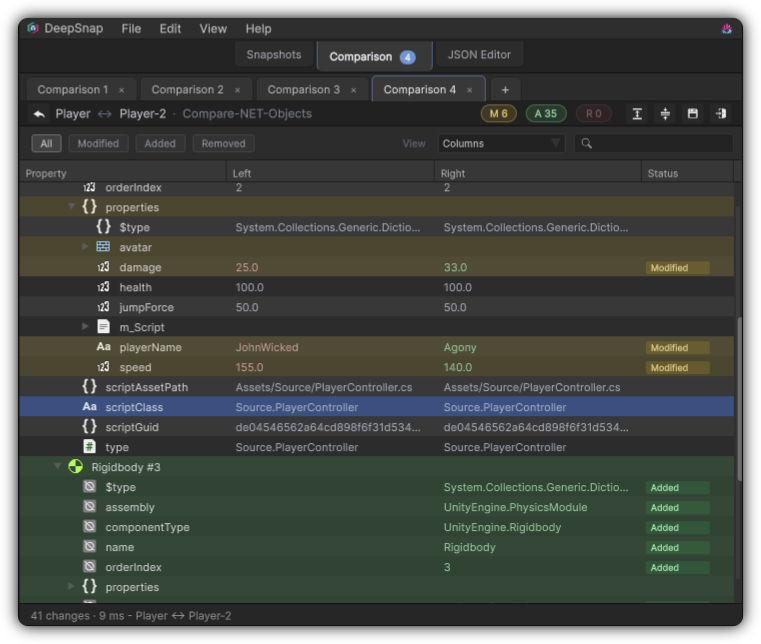Toggle the Added filter
761x644 pixels.
[x=160, y=144]
